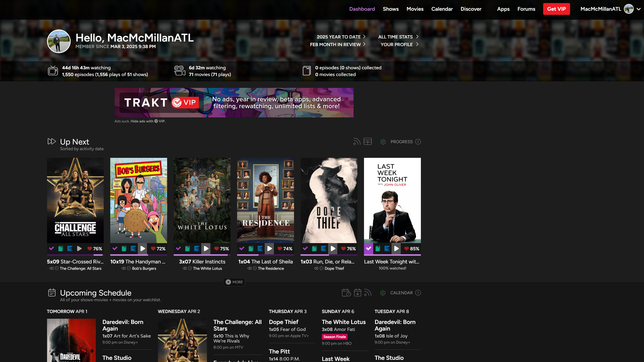Click collection icon under Bob's Burgers
644x362 pixels.
[x=124, y=249]
